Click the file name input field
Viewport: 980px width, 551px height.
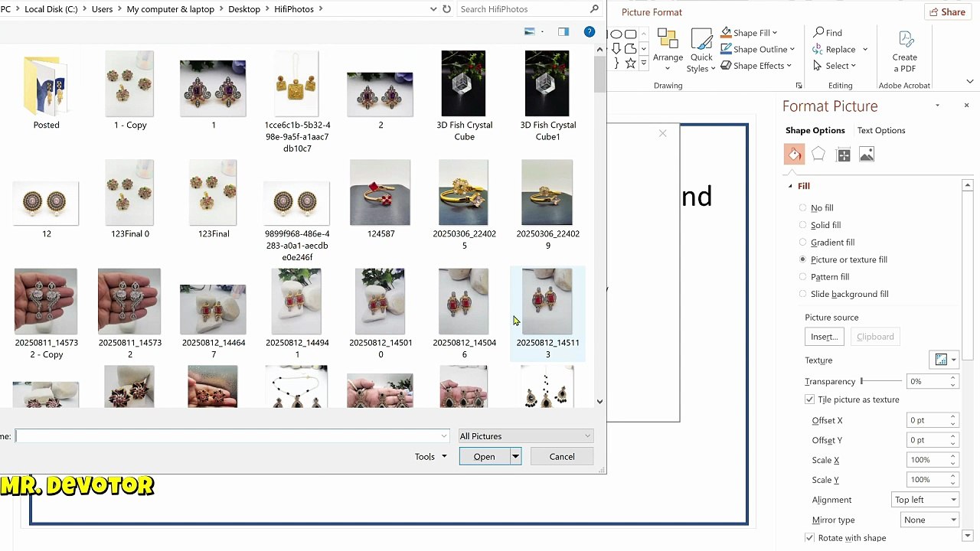(233, 436)
